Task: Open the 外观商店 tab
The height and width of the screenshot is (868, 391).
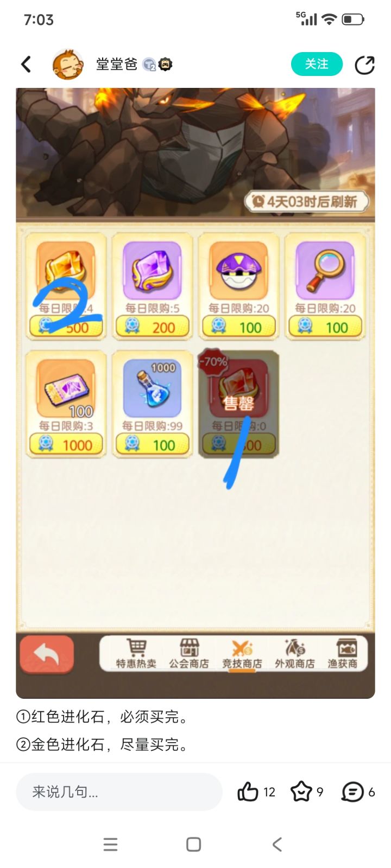Action: point(294,653)
